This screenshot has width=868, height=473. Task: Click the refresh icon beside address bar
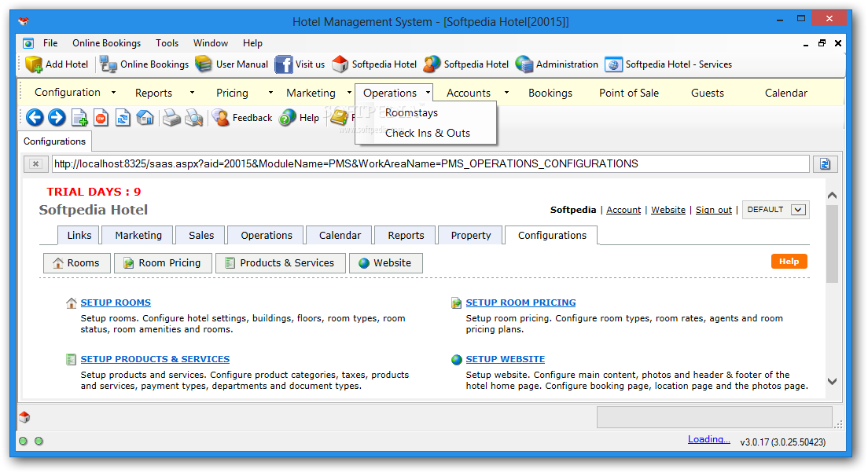(825, 163)
